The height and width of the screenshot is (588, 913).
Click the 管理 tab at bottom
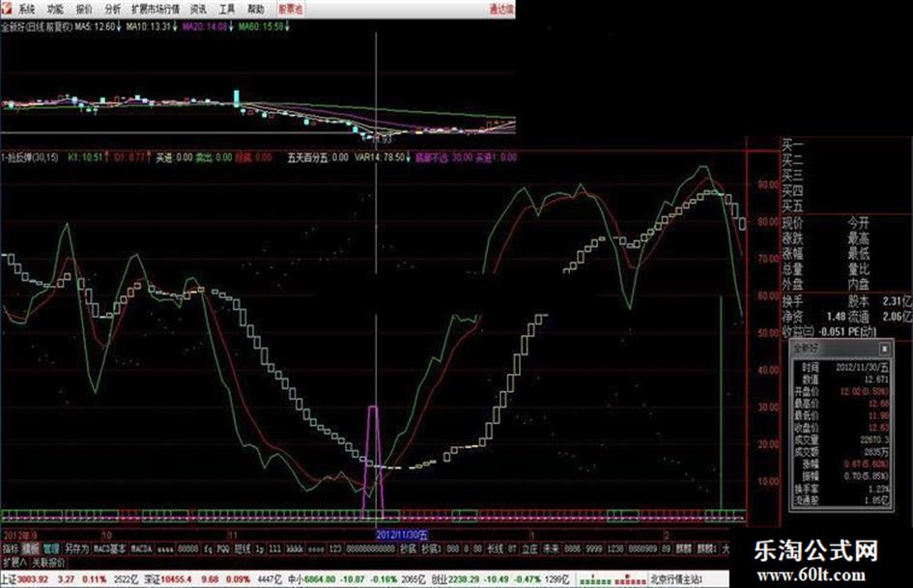[50, 548]
